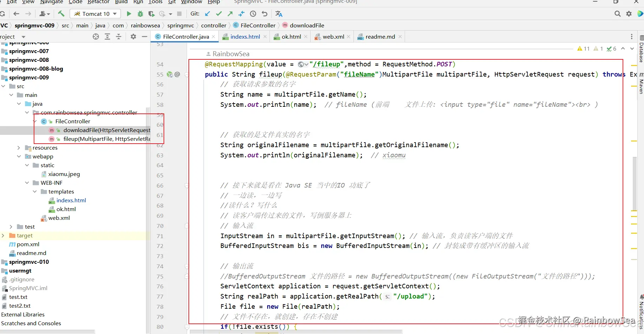Select the fileup method in tree
The height and width of the screenshot is (334, 644).
pos(107,139)
